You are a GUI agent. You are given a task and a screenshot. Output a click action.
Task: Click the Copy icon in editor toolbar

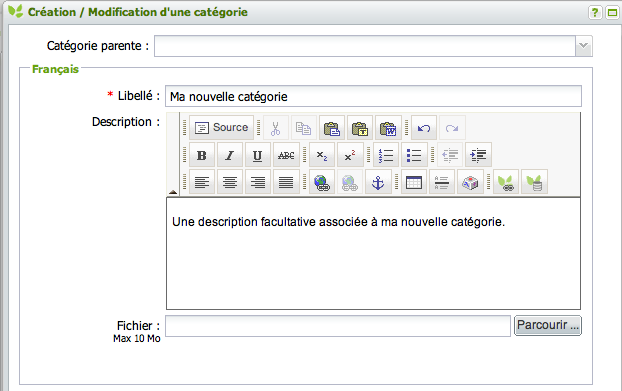[303, 128]
